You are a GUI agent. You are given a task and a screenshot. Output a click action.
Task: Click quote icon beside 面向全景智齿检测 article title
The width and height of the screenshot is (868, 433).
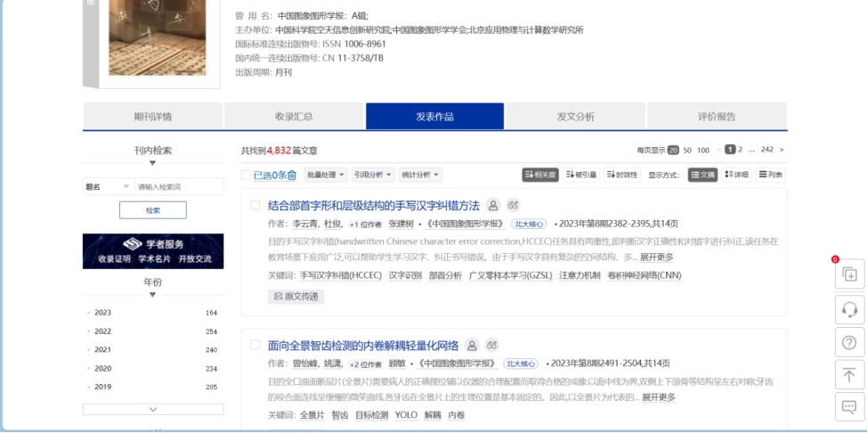pos(492,346)
